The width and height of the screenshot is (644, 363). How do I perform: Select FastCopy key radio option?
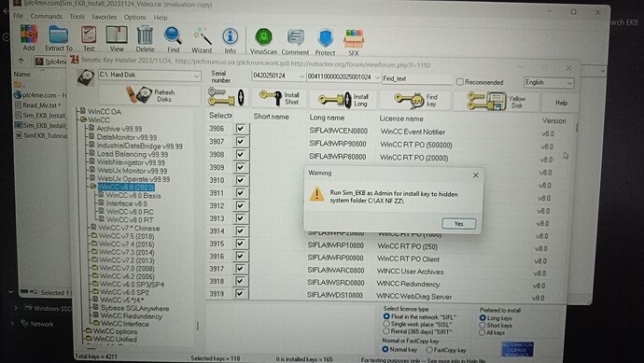tap(429, 350)
